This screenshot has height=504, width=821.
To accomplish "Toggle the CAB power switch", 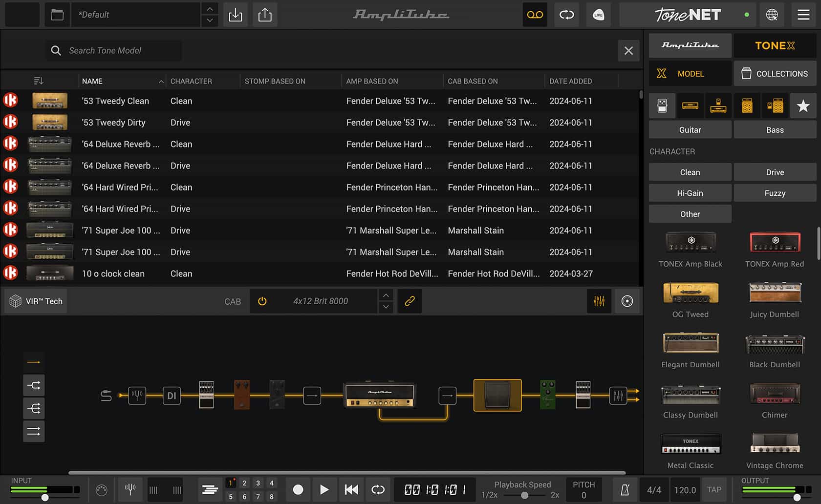I will 262,301.
